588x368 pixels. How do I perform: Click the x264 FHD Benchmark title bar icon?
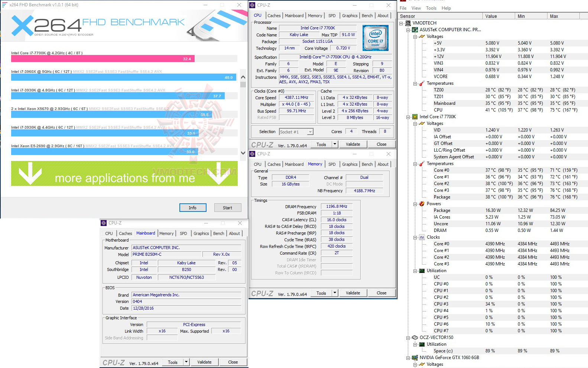tap(4, 5)
